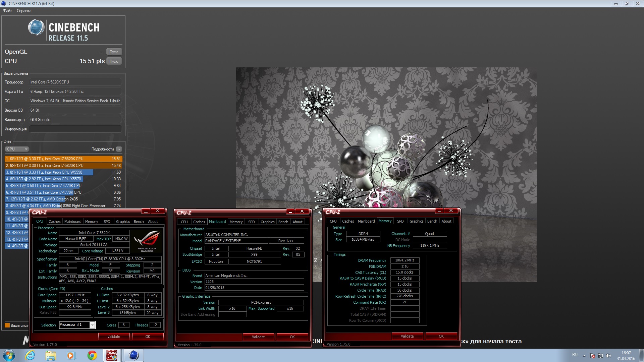The image size is (644, 362).
Task: Click the Процессор field Intel Core i7-5820K
Action: (75, 82)
